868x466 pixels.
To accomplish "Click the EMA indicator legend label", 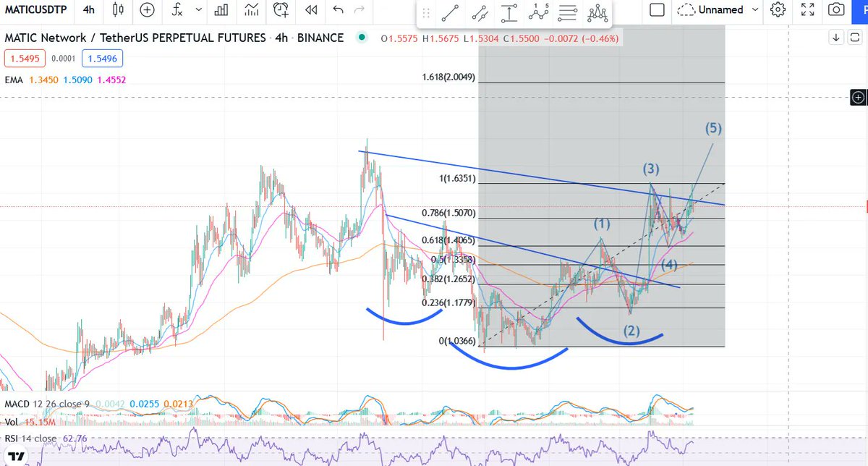I will point(14,81).
